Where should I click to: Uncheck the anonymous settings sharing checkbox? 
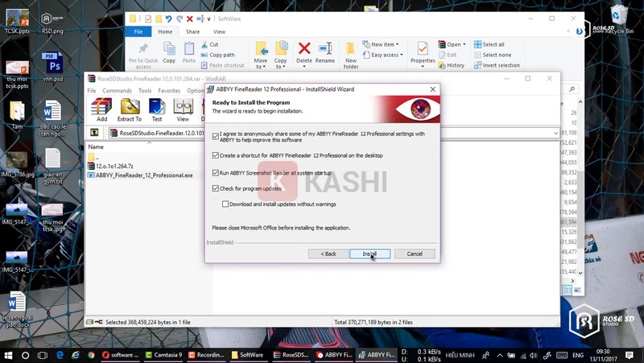coord(216,137)
